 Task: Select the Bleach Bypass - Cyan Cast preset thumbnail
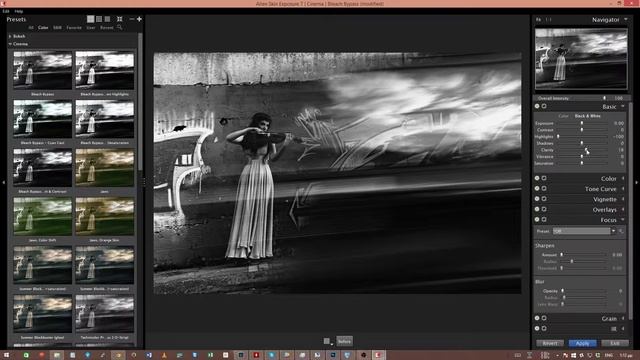(x=42, y=119)
